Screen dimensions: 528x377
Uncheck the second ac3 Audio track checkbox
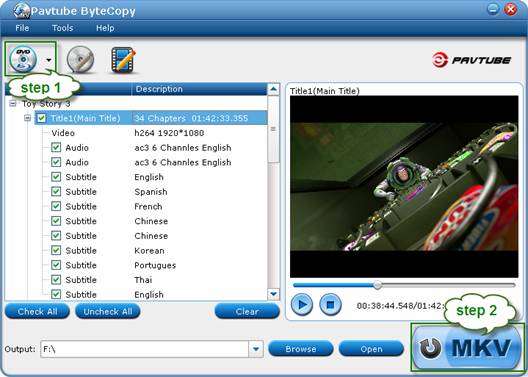point(56,162)
